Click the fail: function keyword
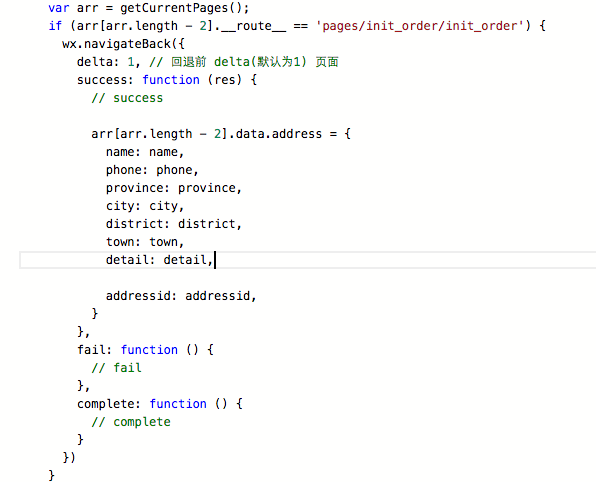The width and height of the screenshot is (596, 482). point(149,350)
